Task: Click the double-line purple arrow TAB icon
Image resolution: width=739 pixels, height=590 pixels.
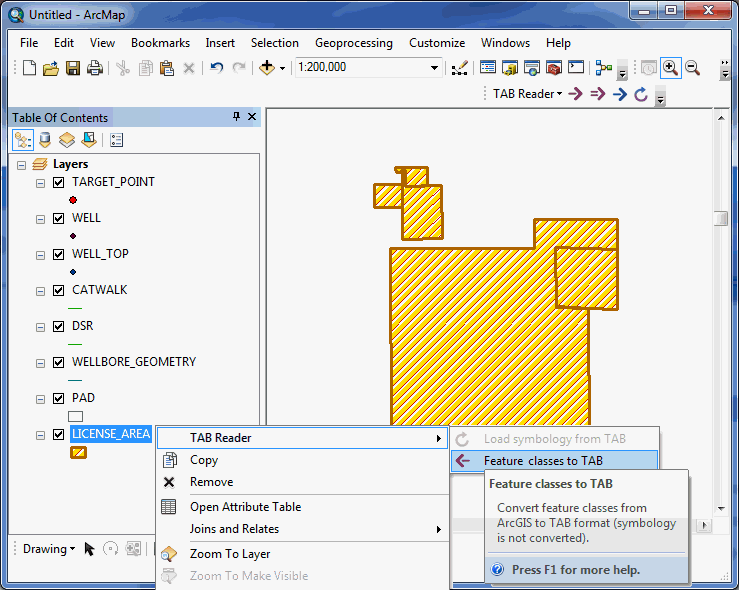Action: [x=598, y=94]
